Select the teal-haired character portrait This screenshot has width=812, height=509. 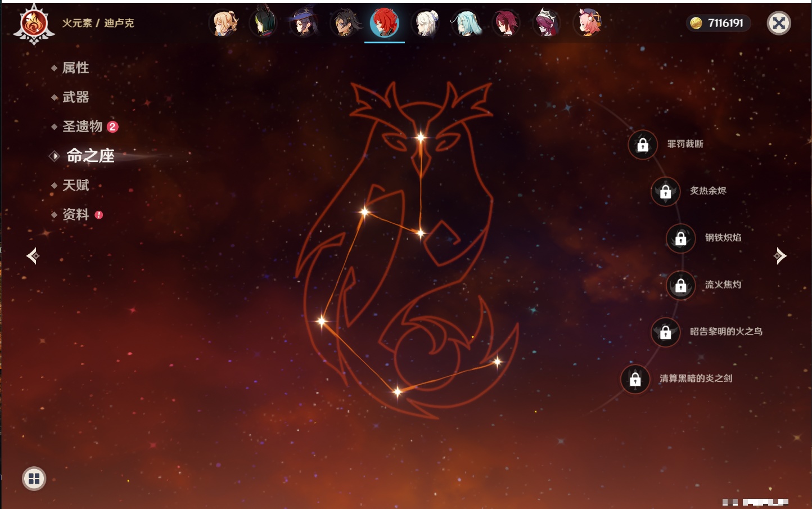[466, 23]
